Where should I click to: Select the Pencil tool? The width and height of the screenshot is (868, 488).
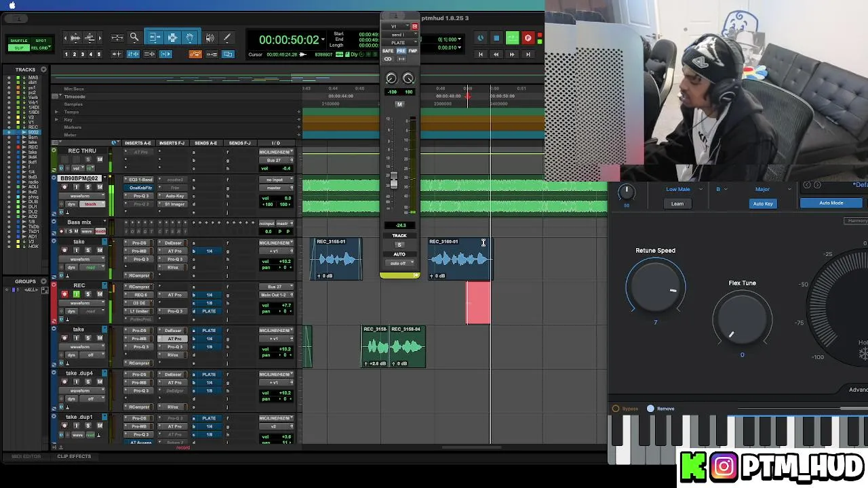coord(226,38)
